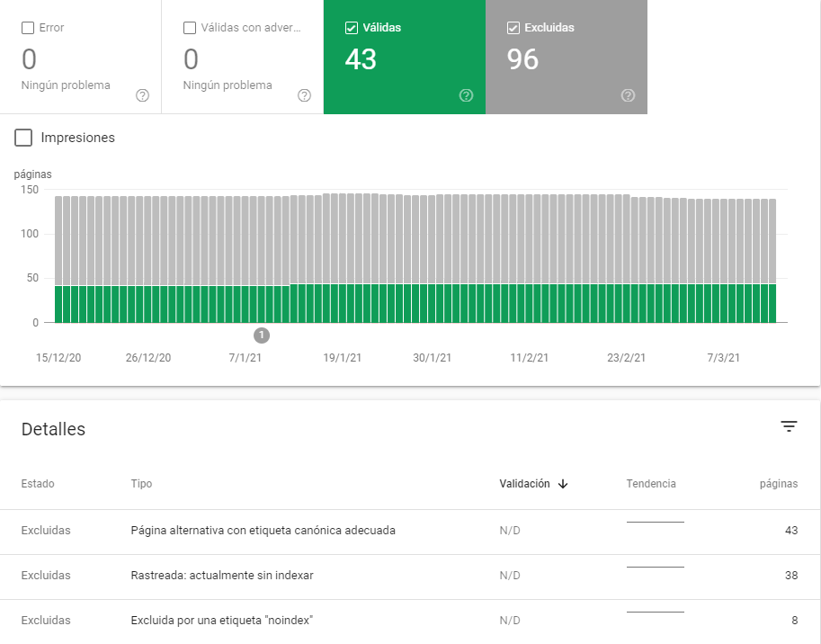Open row Página alternativa con etiqueta canónica adecuada
Image resolution: width=821 pixels, height=644 pixels.
click(410, 532)
